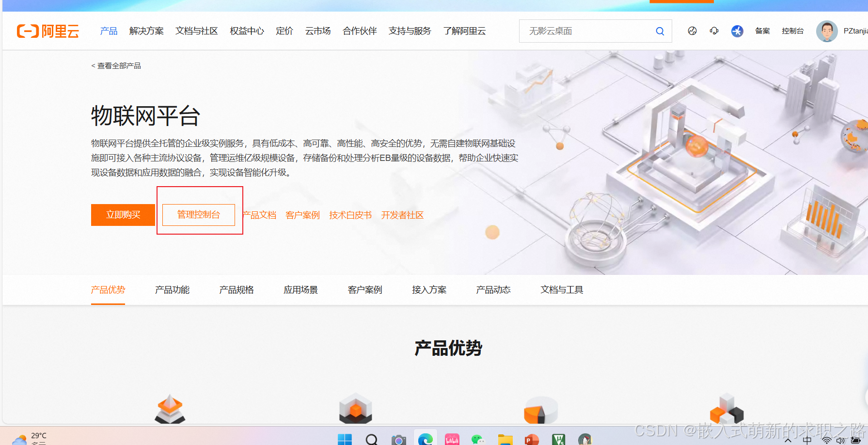Select the 文档与工具 tab
The image size is (868, 445).
(562, 290)
